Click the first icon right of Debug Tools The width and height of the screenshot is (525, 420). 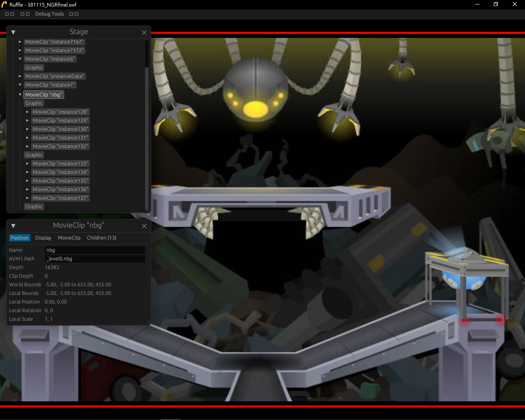click(x=71, y=14)
